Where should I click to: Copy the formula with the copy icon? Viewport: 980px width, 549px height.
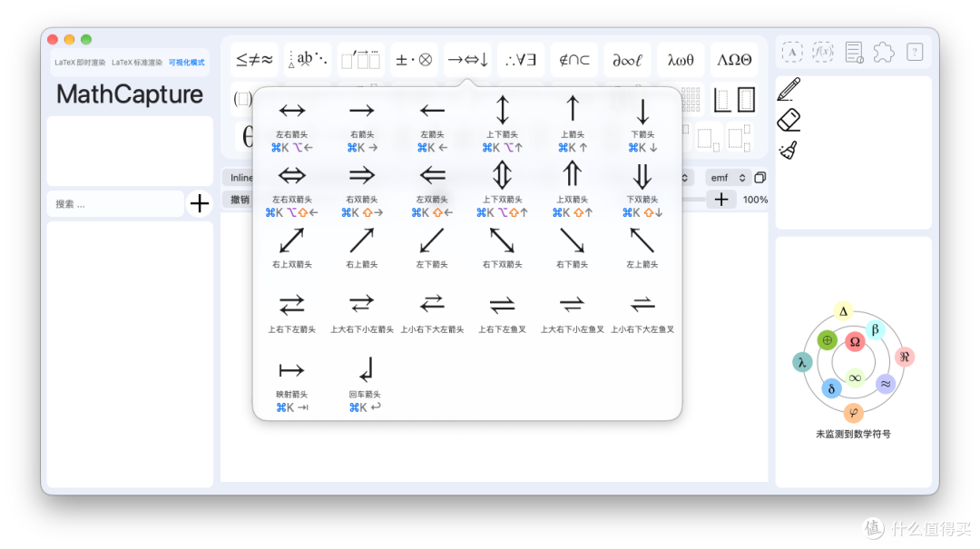pyautogui.click(x=760, y=178)
